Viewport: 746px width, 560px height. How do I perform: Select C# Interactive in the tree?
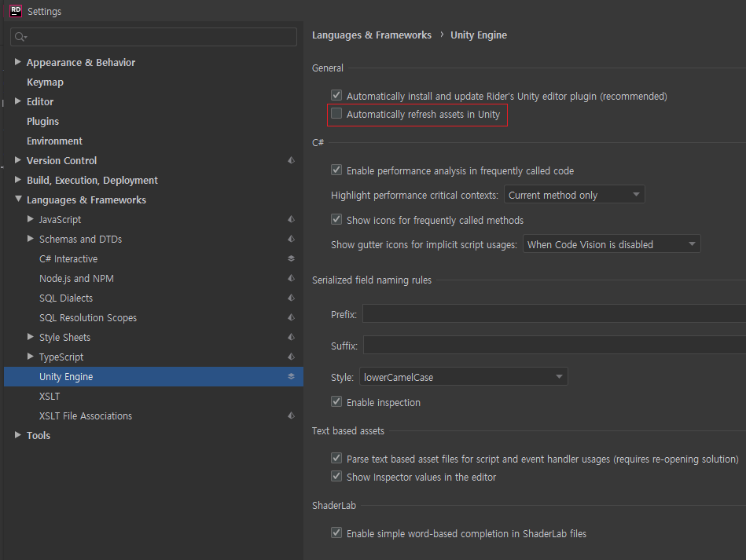(68, 259)
